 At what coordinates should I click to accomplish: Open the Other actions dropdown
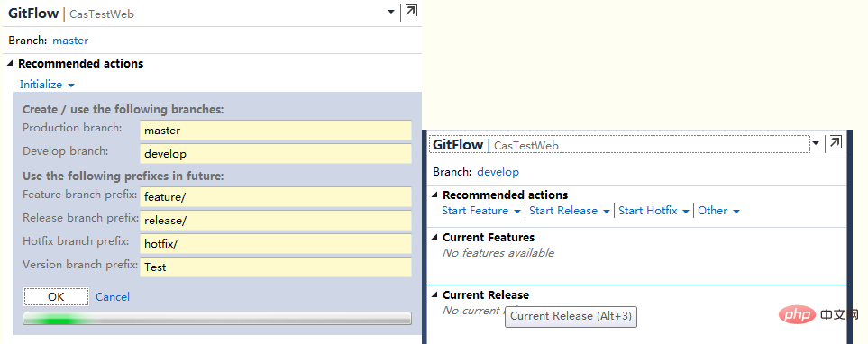coord(718,211)
